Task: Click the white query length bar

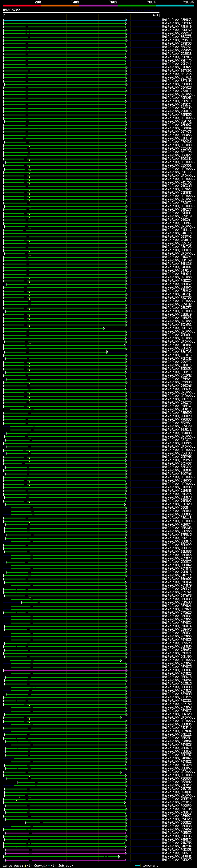Action: (x=81, y=13)
